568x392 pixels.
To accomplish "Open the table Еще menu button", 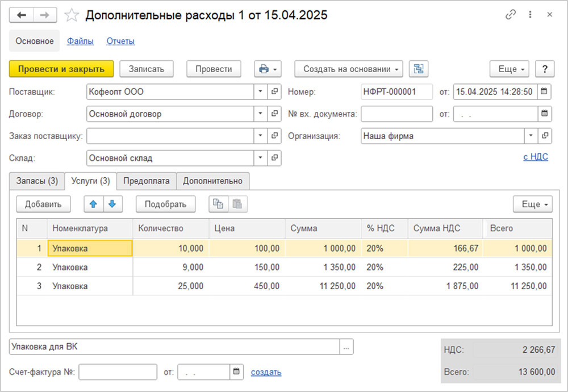I will [x=533, y=204].
